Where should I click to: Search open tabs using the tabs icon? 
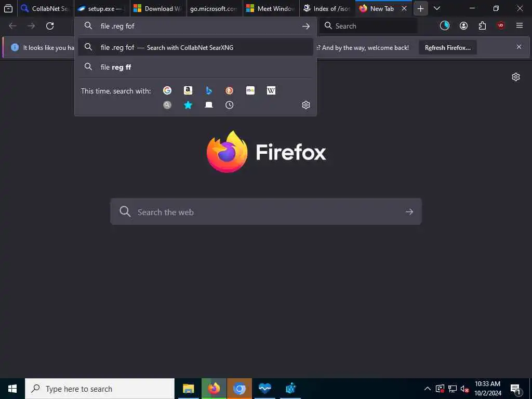tap(209, 105)
